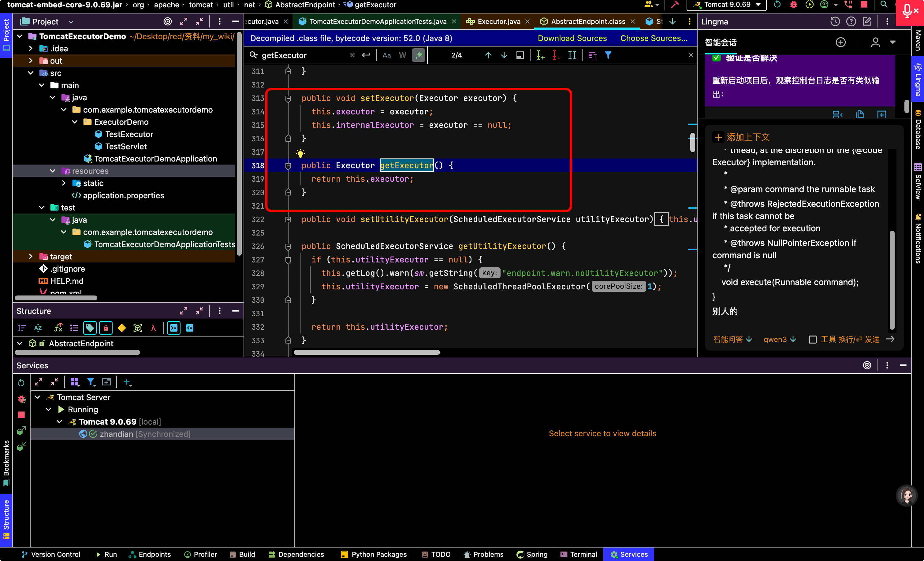Expand the .idea folder
Viewport: 924px width, 561px height.
[x=31, y=49]
